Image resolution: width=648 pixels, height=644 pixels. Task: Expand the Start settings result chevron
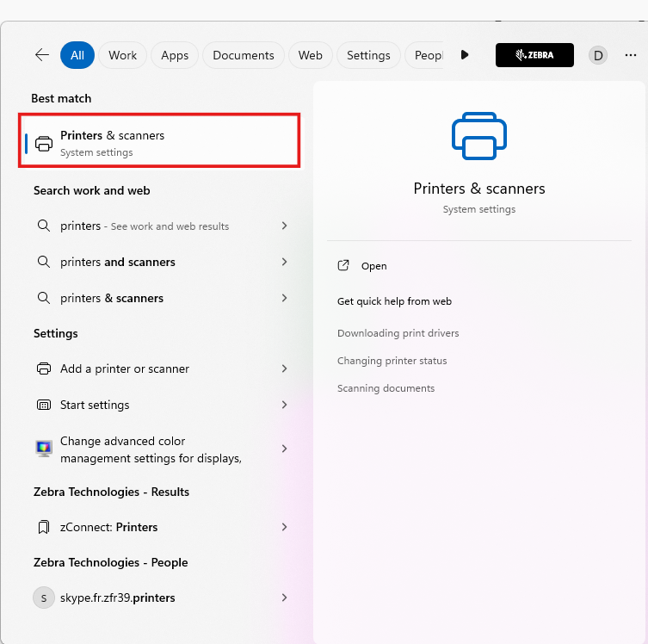point(284,405)
